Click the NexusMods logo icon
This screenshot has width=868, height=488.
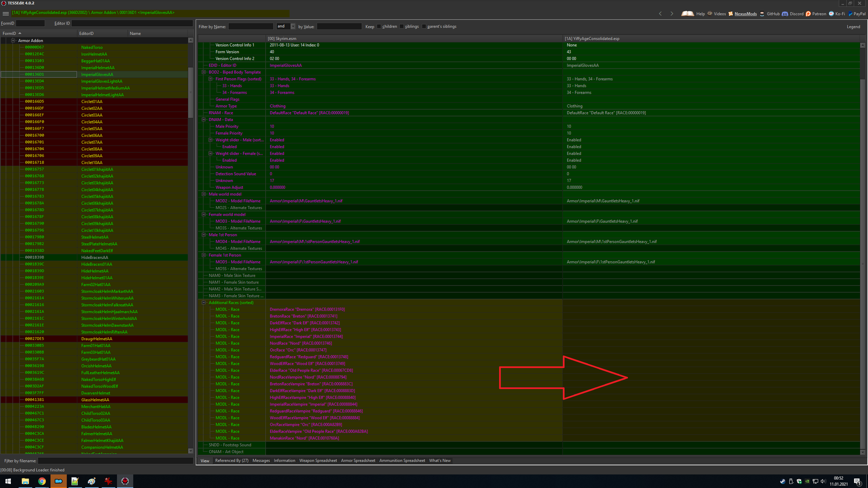[x=731, y=14]
